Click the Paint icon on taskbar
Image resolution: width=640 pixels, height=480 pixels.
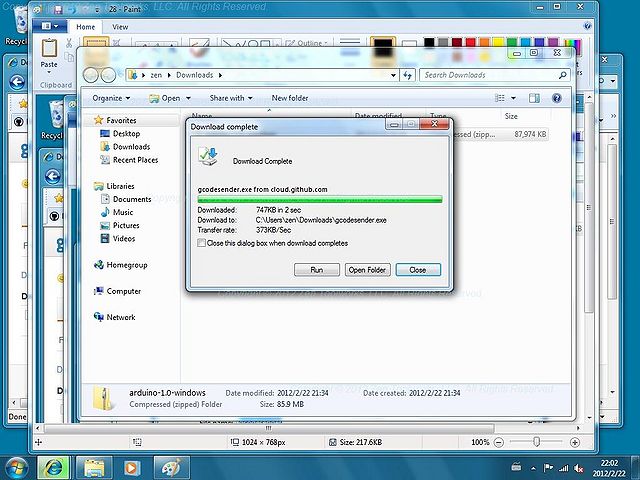(x=172, y=468)
